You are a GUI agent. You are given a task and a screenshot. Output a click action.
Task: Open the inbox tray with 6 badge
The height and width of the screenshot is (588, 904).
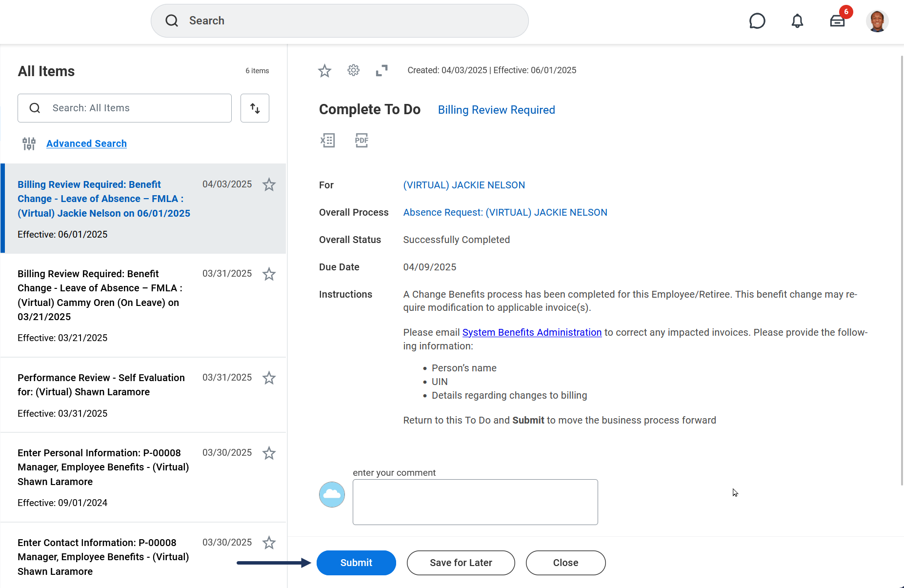838,21
